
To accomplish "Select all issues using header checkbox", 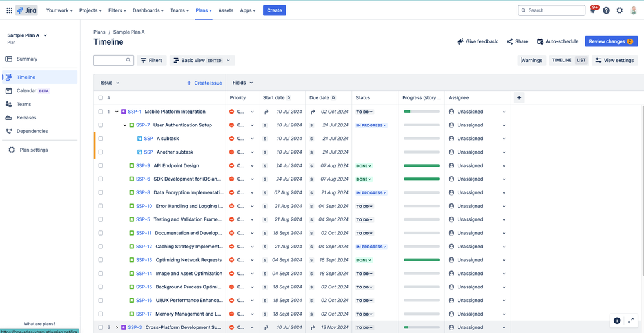I will [101, 98].
